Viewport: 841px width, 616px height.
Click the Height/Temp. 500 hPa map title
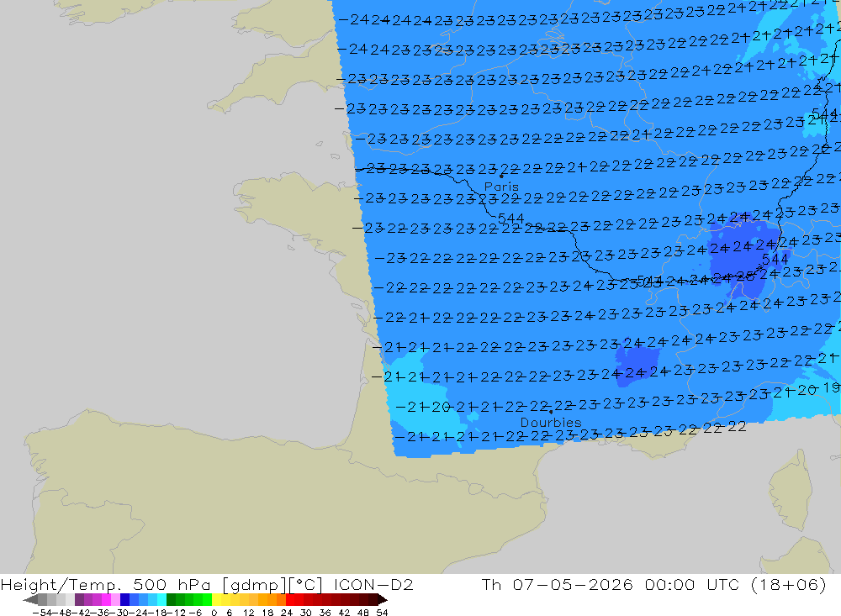coord(106,584)
